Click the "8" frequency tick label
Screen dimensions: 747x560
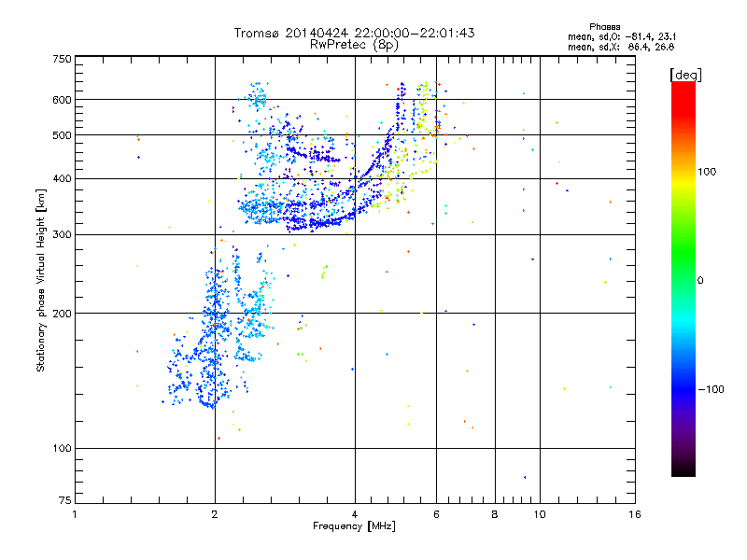click(495, 514)
